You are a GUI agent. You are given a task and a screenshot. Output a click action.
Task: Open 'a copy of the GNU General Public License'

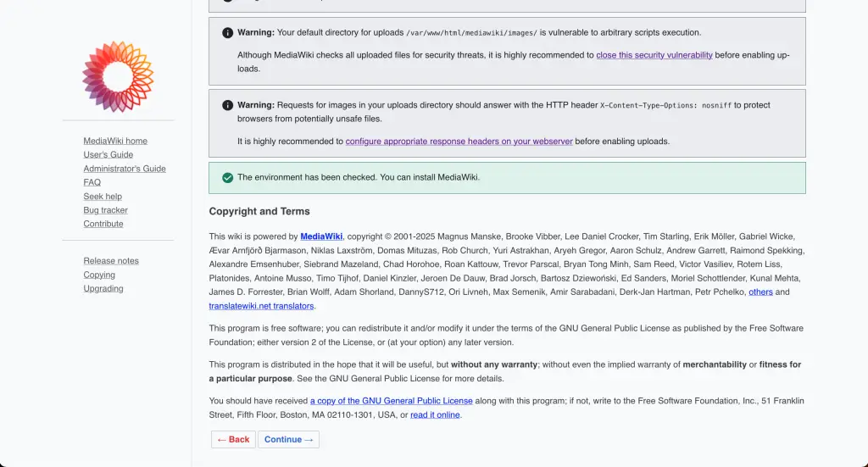pos(392,401)
